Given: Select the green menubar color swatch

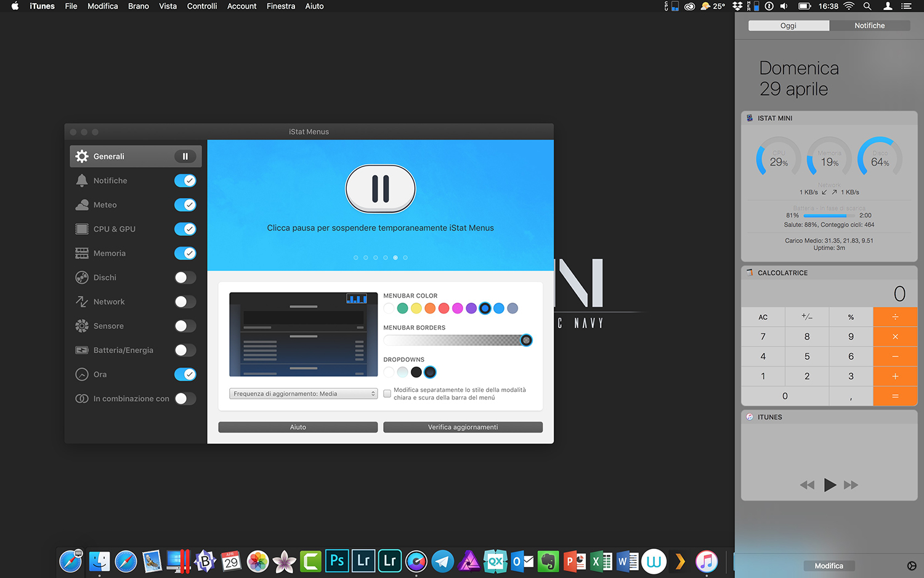Looking at the screenshot, I should tap(402, 308).
